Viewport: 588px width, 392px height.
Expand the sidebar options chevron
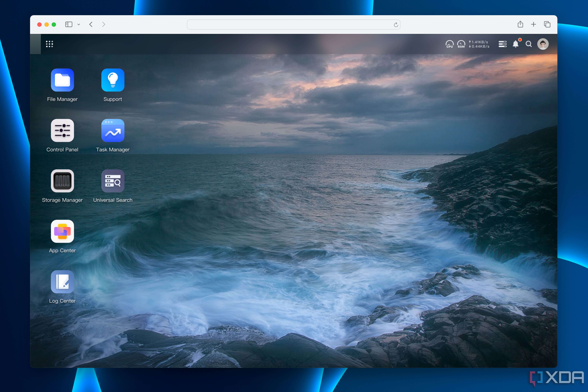[79, 24]
